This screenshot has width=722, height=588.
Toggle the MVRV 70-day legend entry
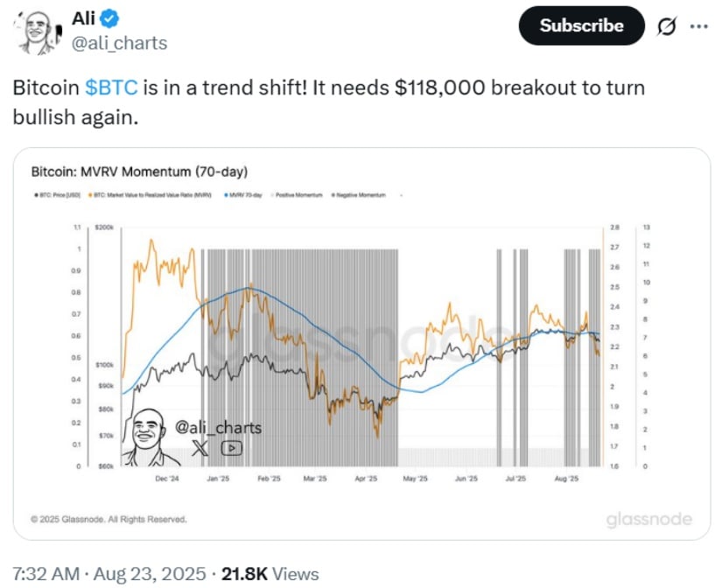pos(243,195)
